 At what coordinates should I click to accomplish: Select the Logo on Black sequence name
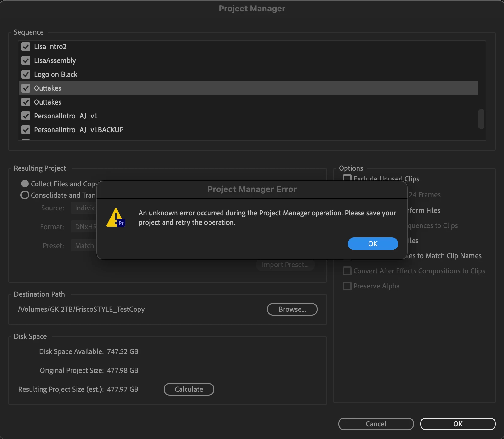56,74
